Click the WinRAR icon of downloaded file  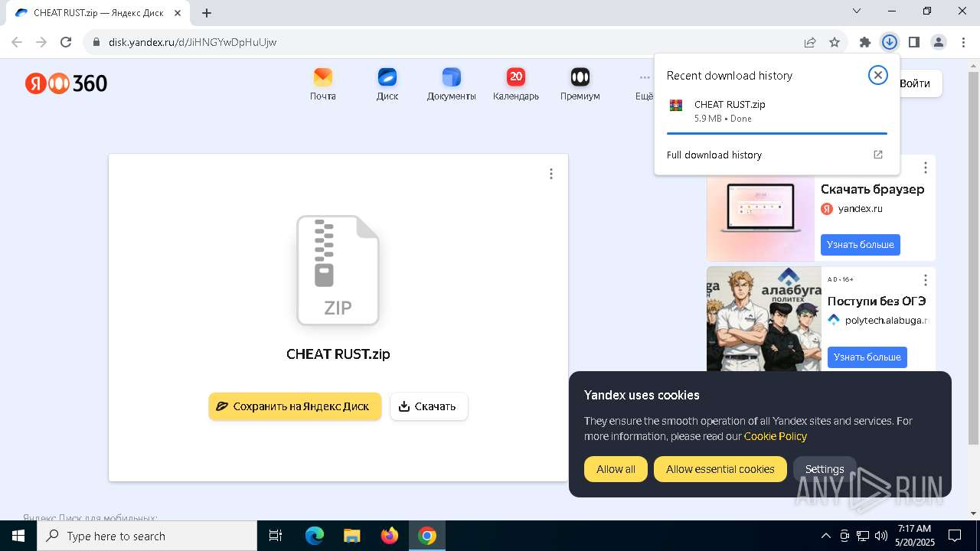tap(675, 106)
